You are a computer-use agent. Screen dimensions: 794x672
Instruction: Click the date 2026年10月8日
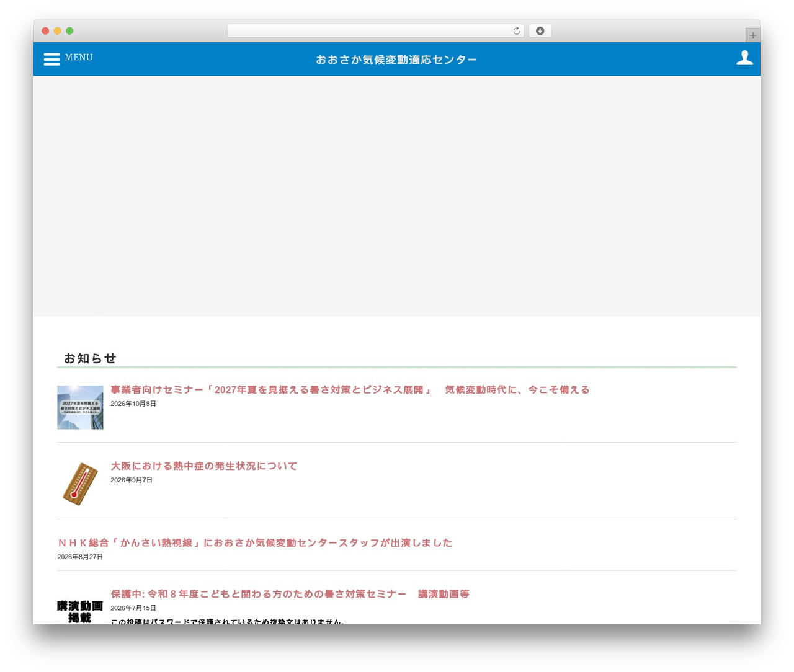(133, 404)
